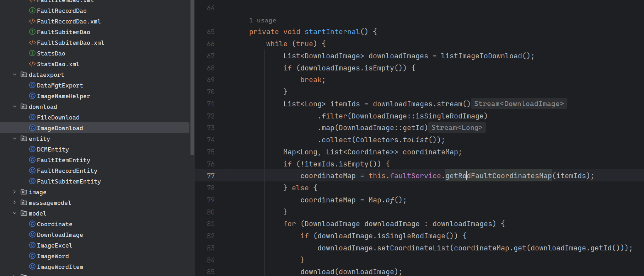Click the ImageWordItem class icon
The height and width of the screenshot is (276, 644).
point(32,267)
